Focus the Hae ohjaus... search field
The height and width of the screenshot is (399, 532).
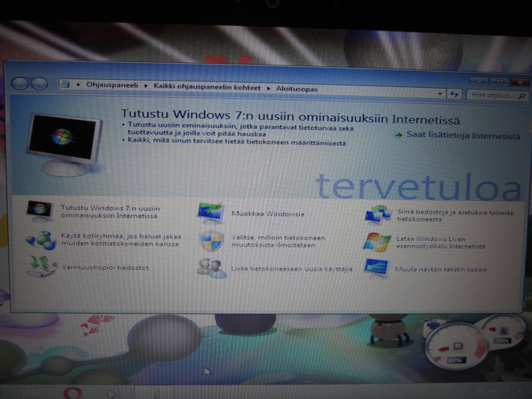pos(497,95)
